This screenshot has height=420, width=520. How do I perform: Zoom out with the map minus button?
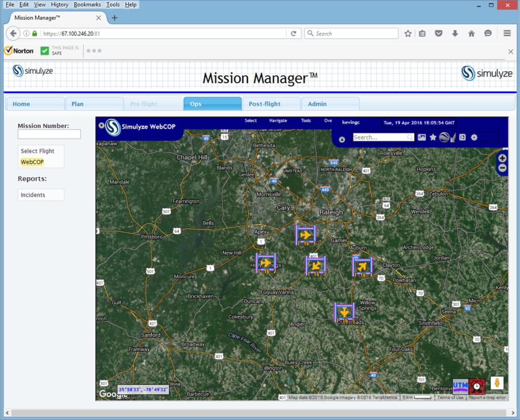(x=502, y=168)
